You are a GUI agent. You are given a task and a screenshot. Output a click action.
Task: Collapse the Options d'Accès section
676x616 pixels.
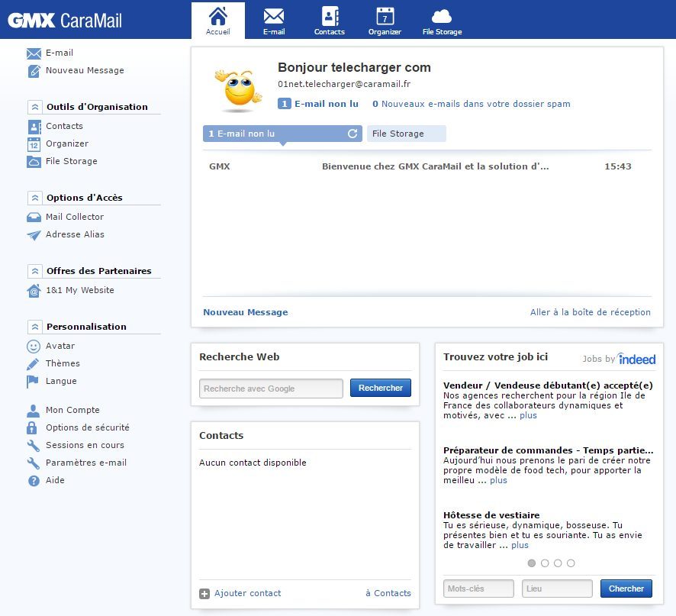pos(34,198)
